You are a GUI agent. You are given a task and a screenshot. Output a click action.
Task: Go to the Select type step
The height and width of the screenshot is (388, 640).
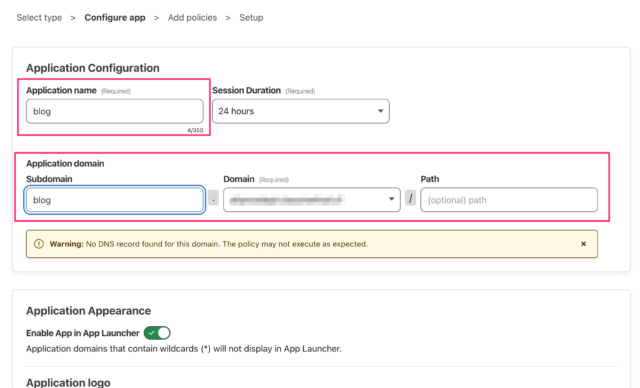coord(39,18)
